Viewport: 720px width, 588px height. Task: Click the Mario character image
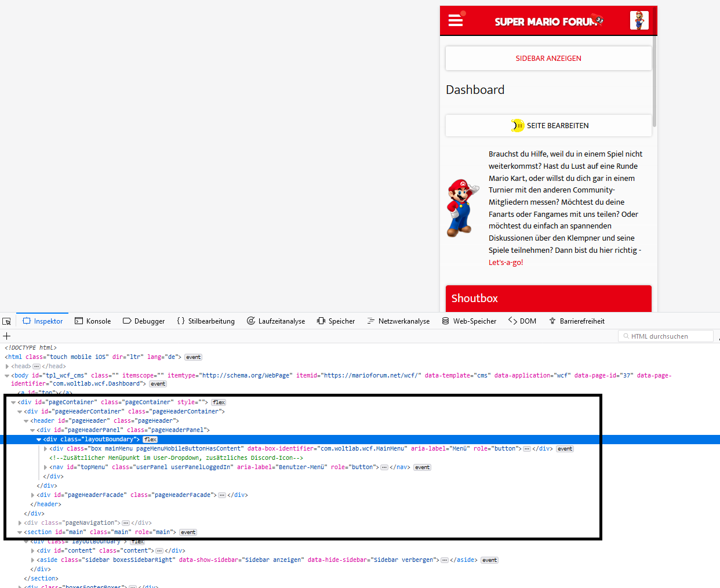[x=463, y=208]
